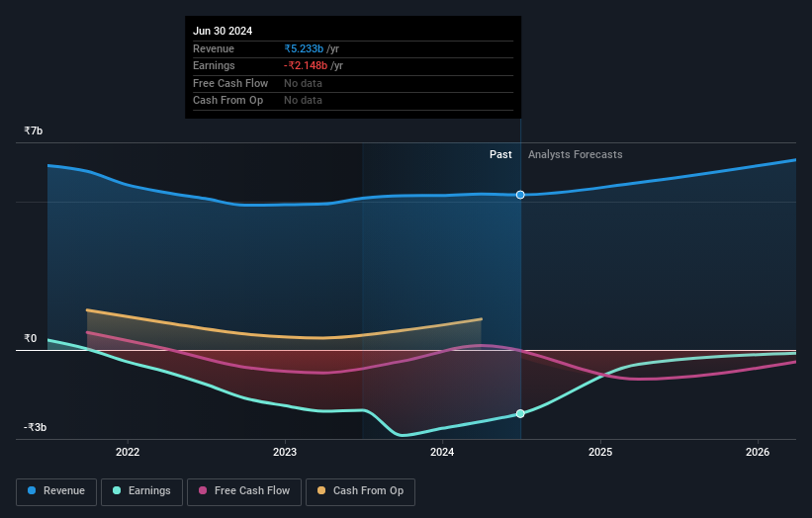Click the orange Cash From Op legend dot
This screenshot has height=518, width=812.
(x=321, y=490)
